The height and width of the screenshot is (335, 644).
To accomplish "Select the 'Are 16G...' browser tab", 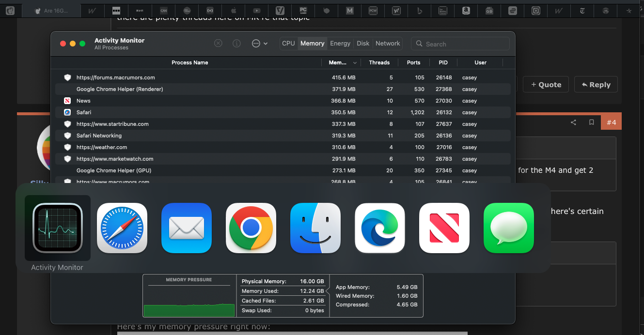I will coord(51,10).
